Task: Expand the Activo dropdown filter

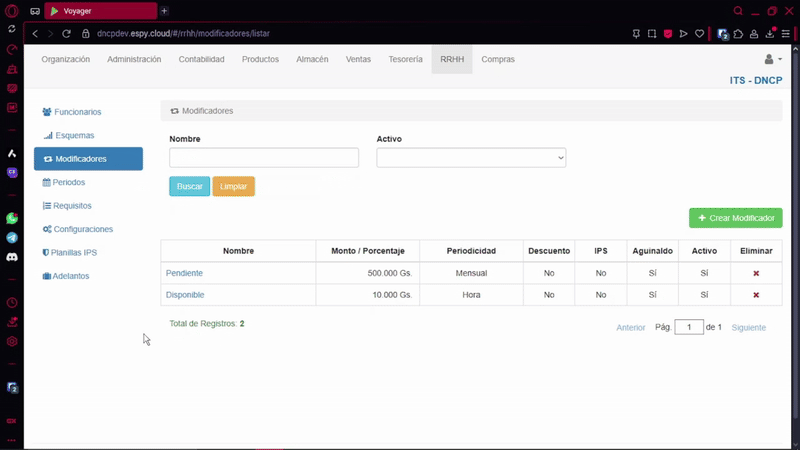Action: coord(471,158)
